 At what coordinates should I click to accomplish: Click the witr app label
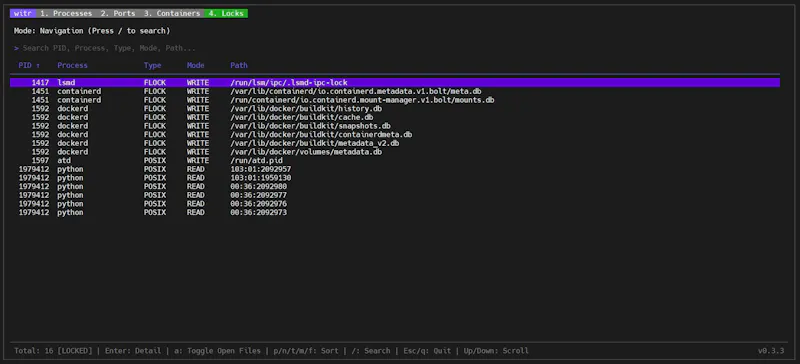point(23,13)
